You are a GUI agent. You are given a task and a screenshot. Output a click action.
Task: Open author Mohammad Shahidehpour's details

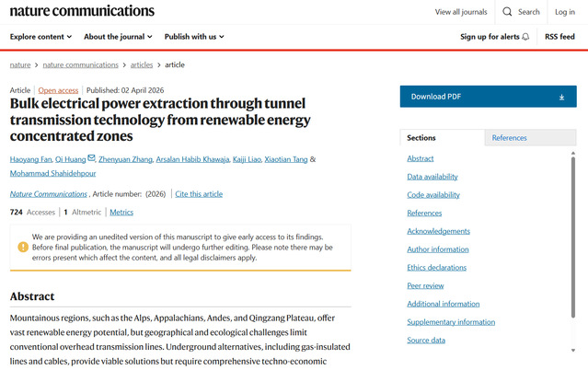54,172
